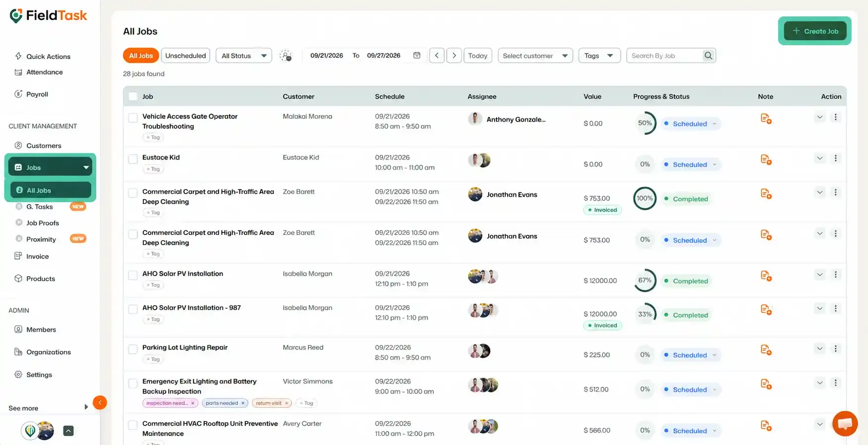
Task: Select the Parking Lot Lighting Repair checkbox
Action: pyautogui.click(x=133, y=349)
